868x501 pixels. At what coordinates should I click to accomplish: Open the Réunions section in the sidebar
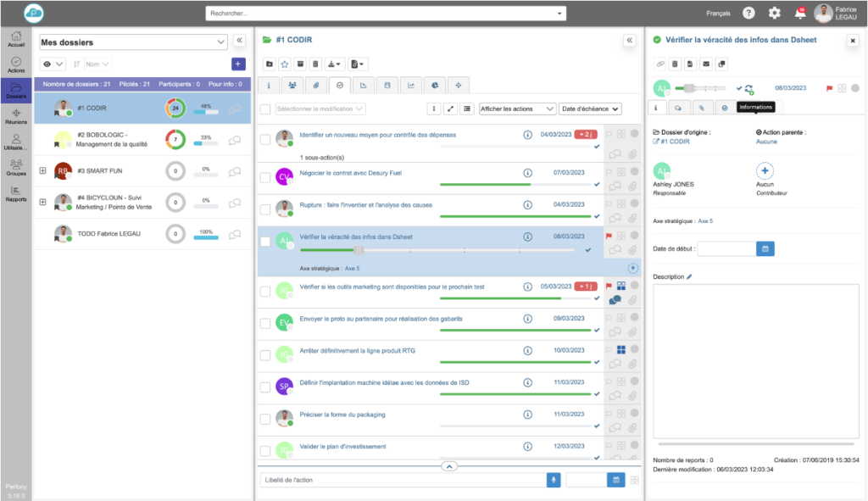coord(16,117)
